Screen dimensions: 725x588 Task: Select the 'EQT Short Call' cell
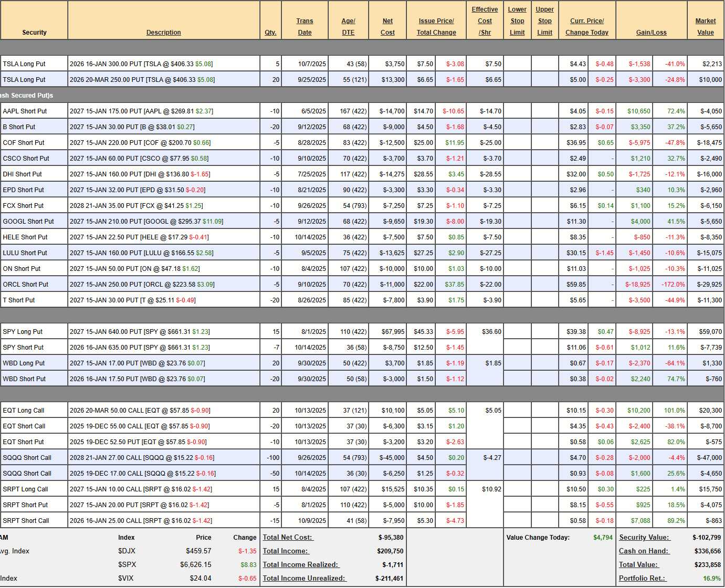[34, 426]
